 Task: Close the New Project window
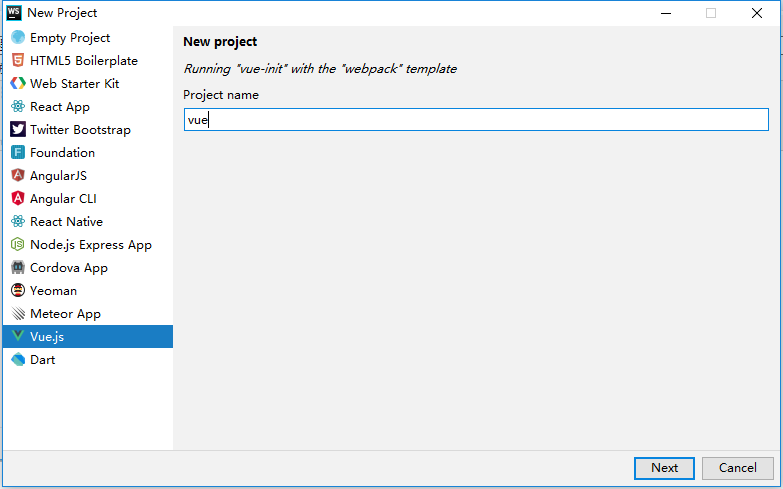pos(757,13)
